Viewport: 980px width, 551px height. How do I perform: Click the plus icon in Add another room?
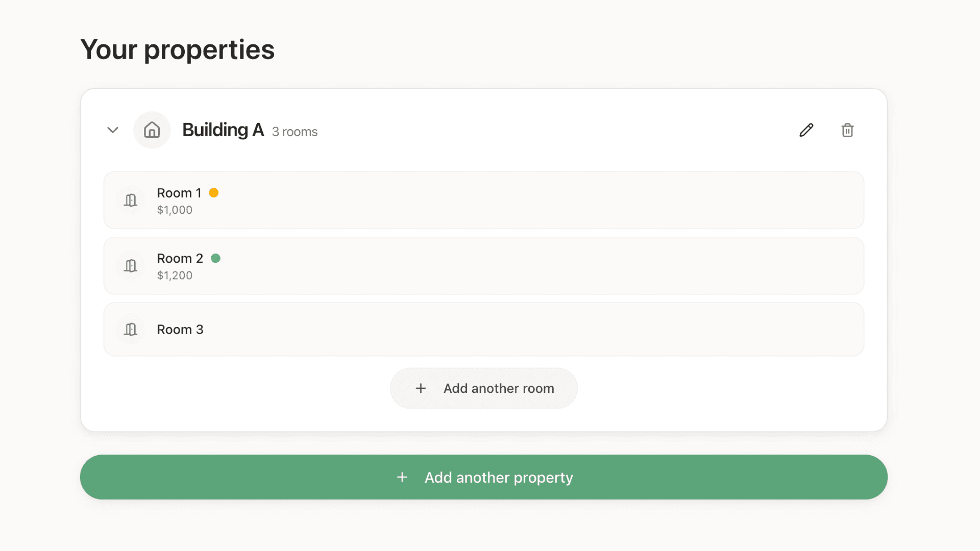tap(420, 388)
